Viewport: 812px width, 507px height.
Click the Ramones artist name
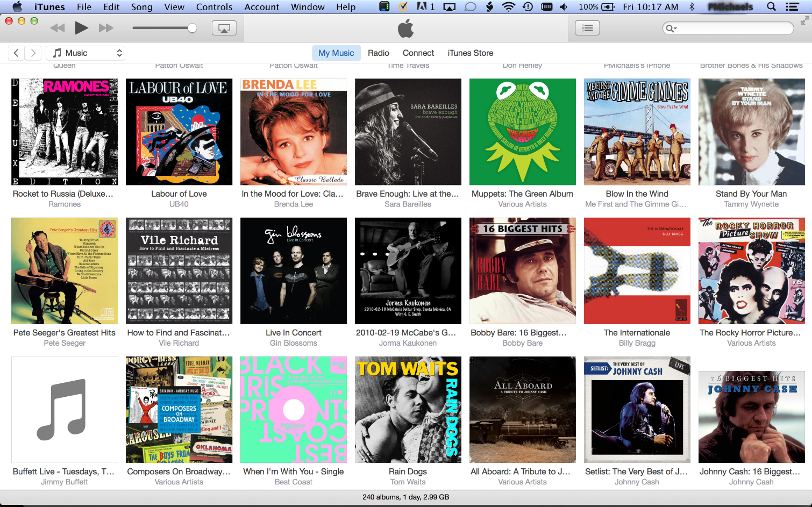point(65,204)
